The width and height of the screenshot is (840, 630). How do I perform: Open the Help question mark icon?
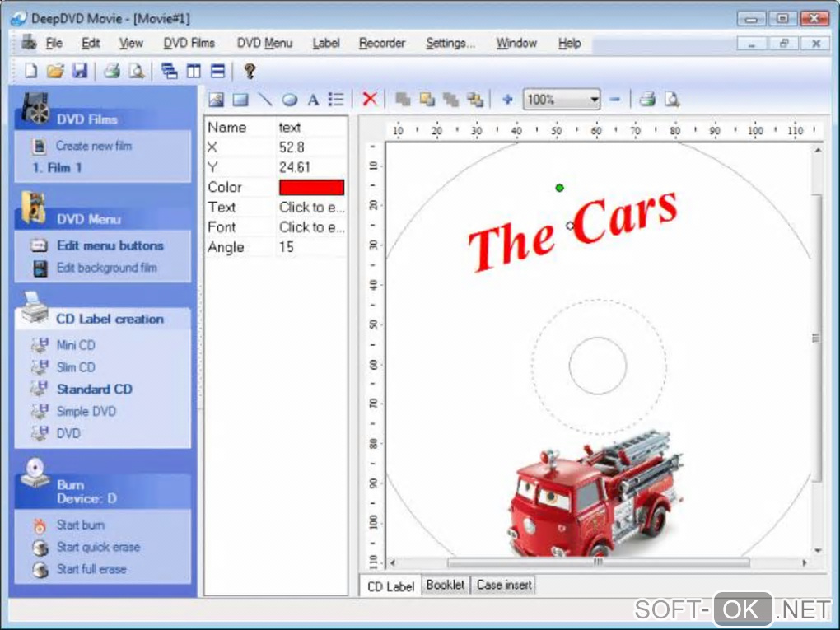[x=250, y=71]
